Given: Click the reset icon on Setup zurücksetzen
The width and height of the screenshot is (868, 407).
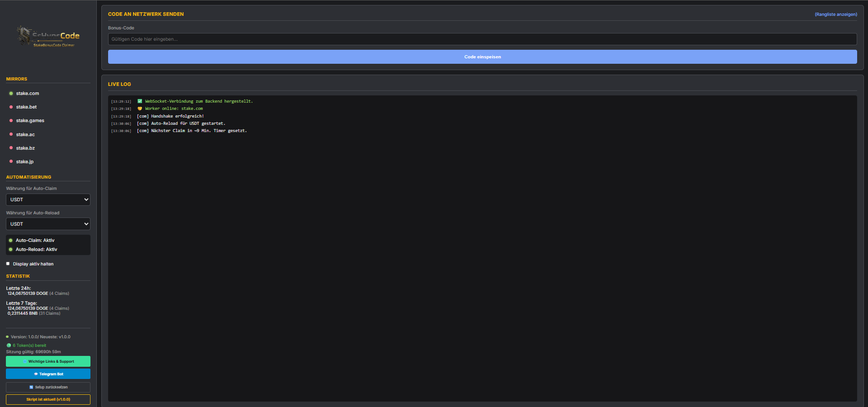Looking at the screenshot, I should click(32, 387).
